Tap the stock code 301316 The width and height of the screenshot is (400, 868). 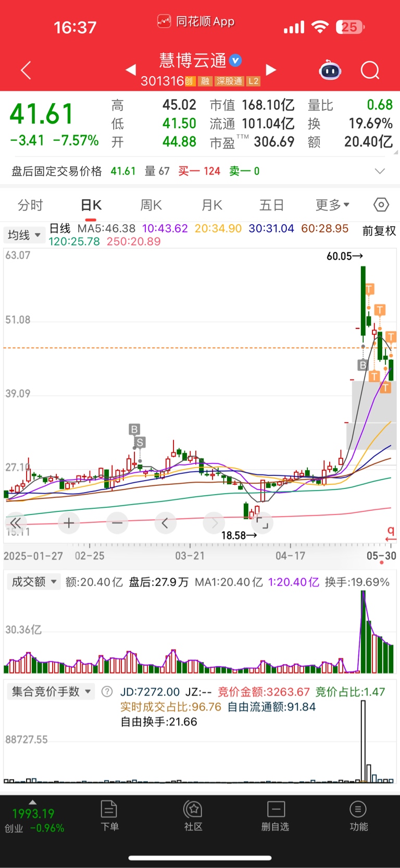[162, 81]
